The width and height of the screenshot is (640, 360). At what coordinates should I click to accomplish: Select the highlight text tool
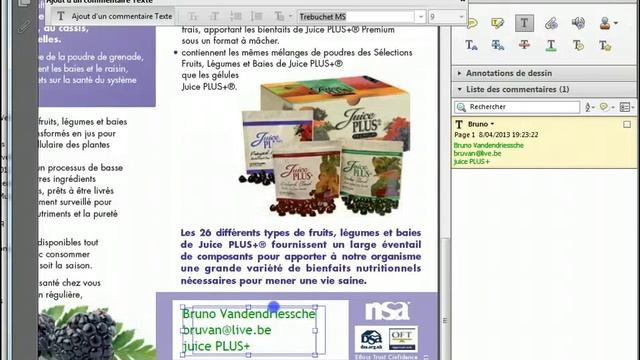498,23
